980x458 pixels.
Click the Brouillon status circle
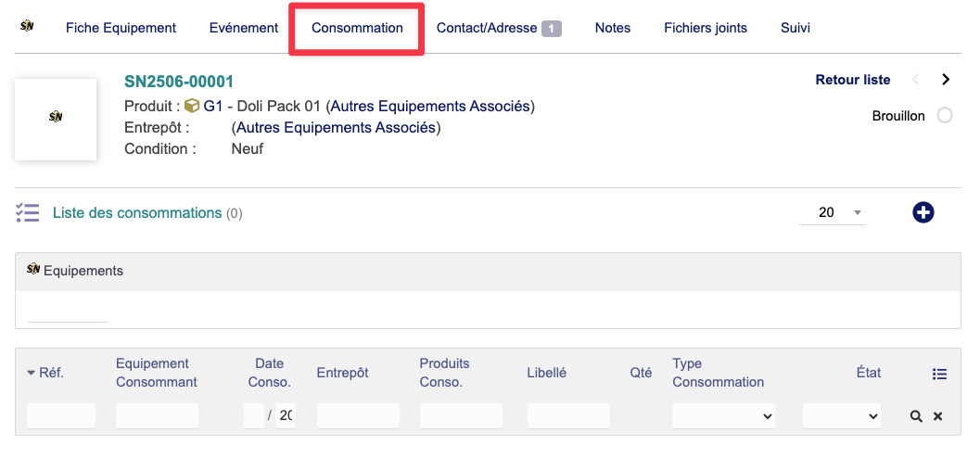coord(945,116)
